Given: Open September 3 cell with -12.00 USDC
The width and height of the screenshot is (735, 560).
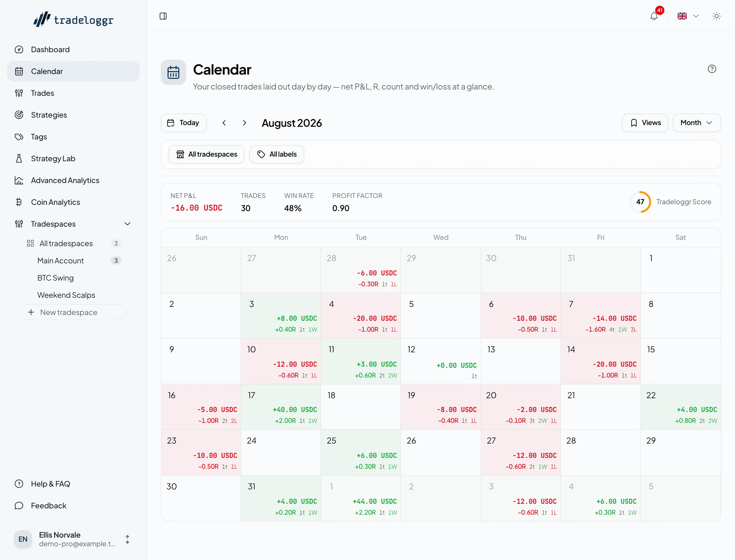Looking at the screenshot, I should pyautogui.click(x=521, y=499).
